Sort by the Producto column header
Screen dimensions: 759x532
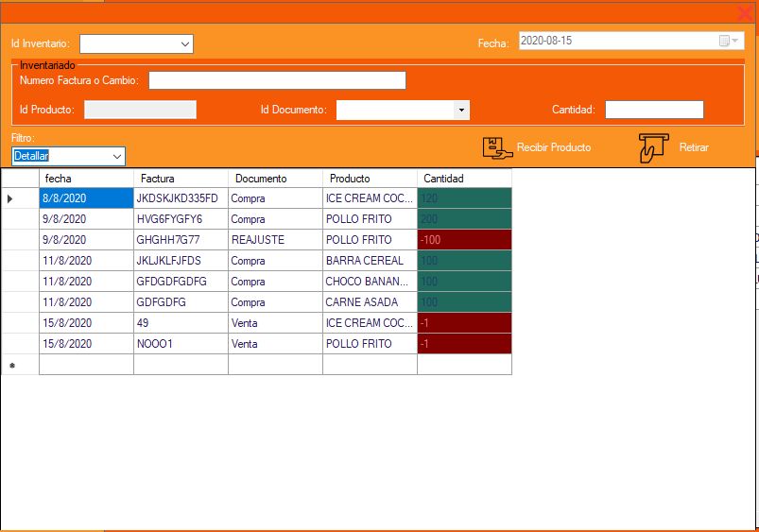(370, 179)
